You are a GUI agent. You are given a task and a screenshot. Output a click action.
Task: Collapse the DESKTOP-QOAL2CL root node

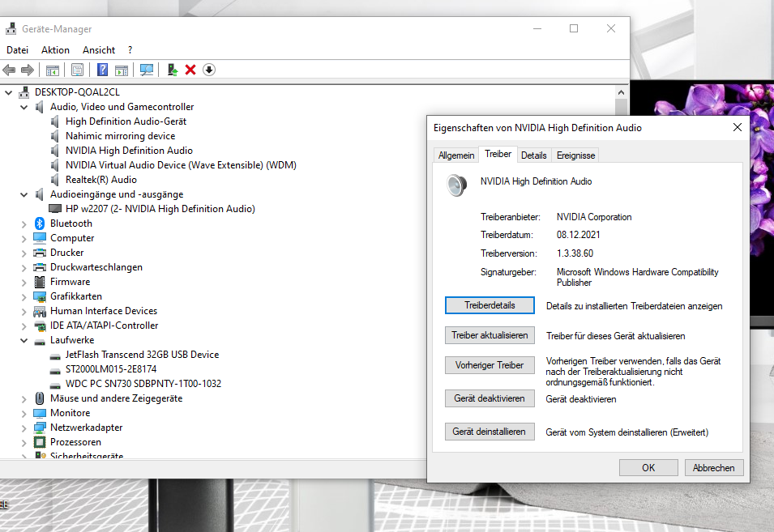click(x=8, y=92)
